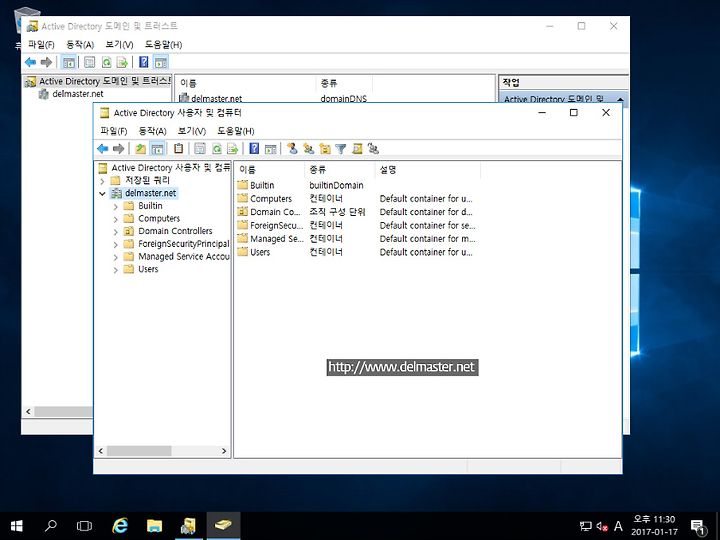Toggle action pane in Domains and Trusts toolbar
Viewport: 720px width, 540px height.
(160, 62)
